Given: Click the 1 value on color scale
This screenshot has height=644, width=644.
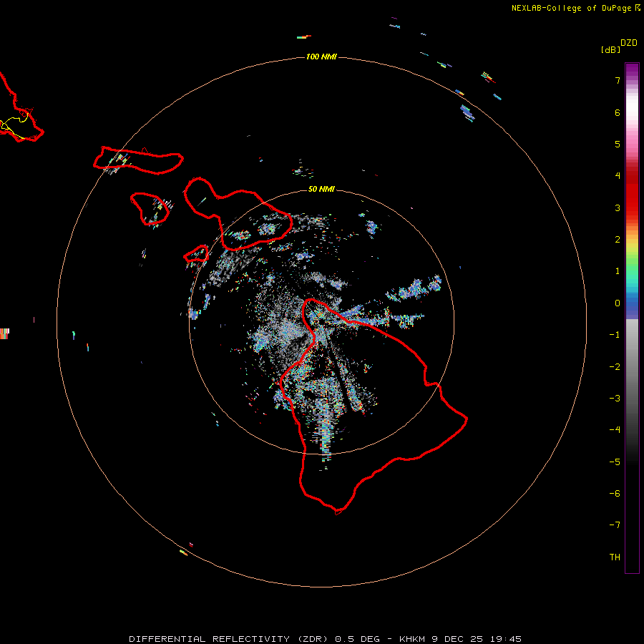Looking at the screenshot, I should tap(618, 271).
